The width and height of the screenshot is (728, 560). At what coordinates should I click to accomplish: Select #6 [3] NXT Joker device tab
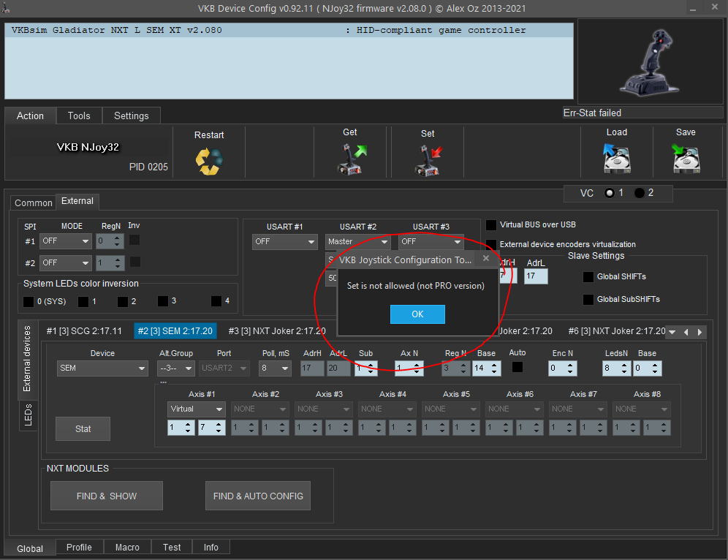point(617,331)
